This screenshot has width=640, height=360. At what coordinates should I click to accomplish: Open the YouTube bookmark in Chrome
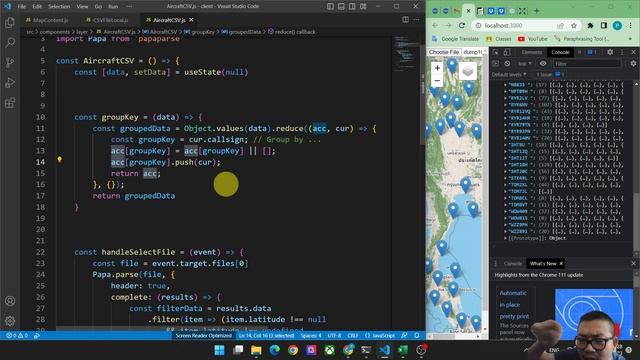tap(533, 39)
